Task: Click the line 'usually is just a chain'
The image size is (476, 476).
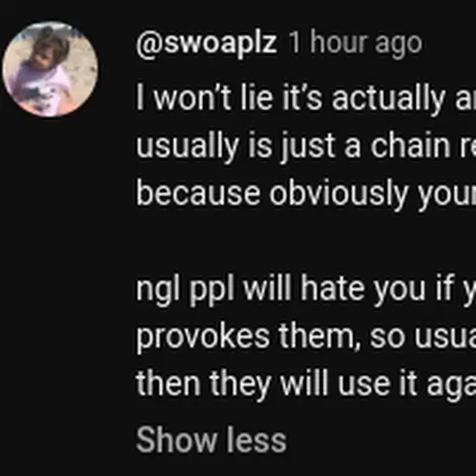Action: 306,146
